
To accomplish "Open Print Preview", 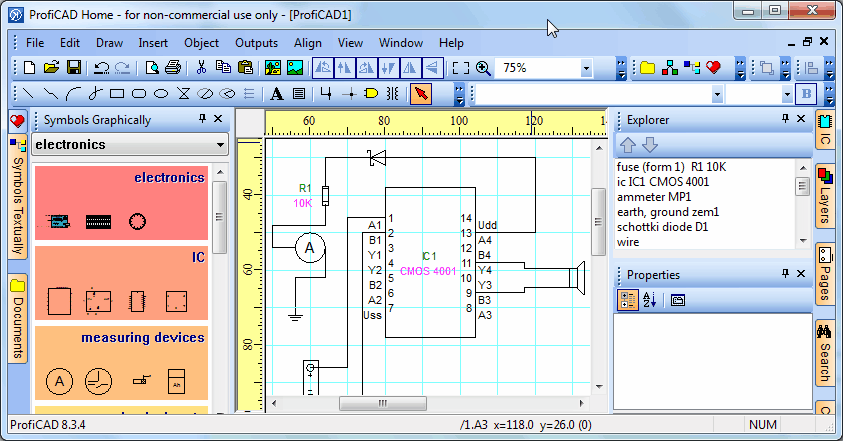I will pyautogui.click(x=152, y=68).
